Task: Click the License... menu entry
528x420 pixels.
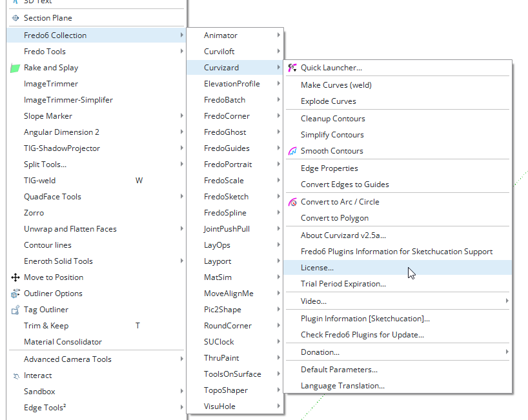Action: tap(398, 268)
